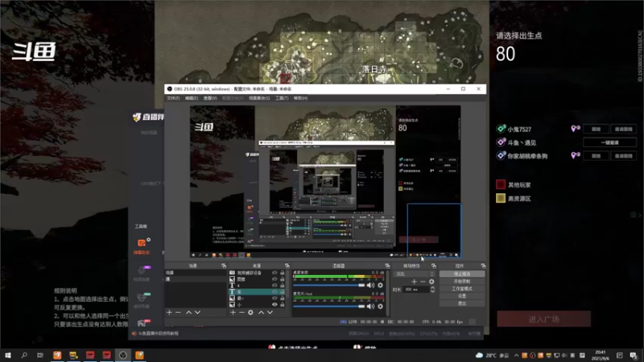Click clock showing 20:41 in taskbar
The image size is (644, 362).
point(600,356)
